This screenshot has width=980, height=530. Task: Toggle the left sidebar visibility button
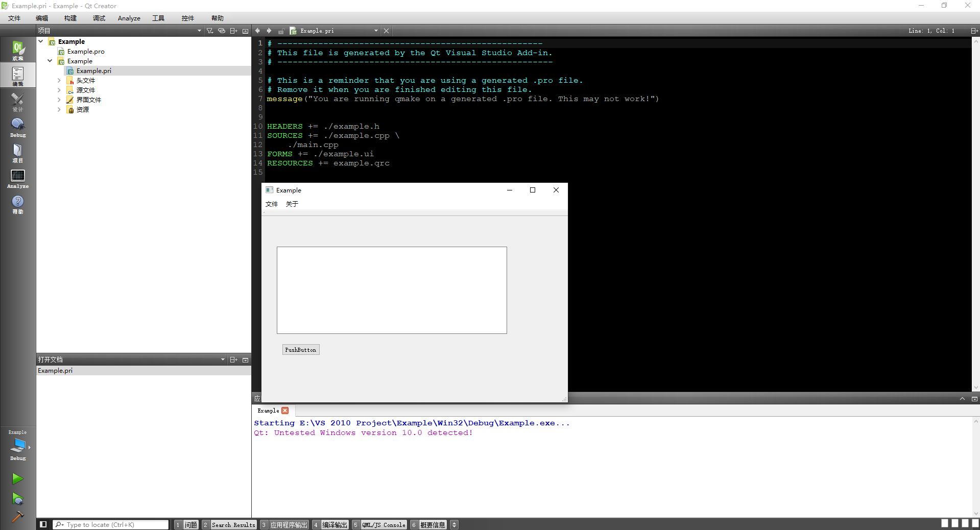tap(43, 524)
